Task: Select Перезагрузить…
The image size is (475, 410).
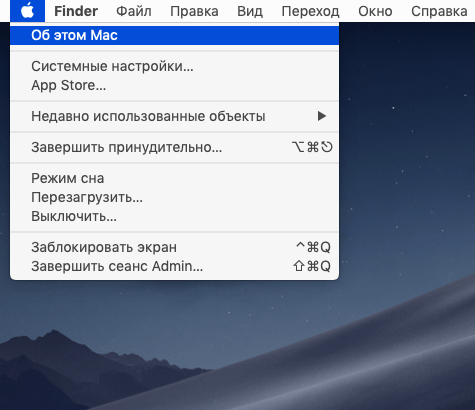Action: (174, 197)
